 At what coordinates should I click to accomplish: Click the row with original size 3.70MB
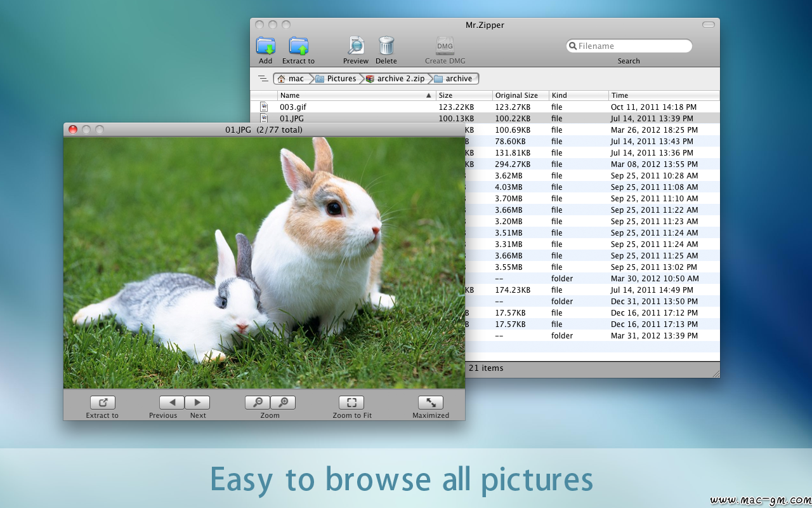(x=593, y=199)
